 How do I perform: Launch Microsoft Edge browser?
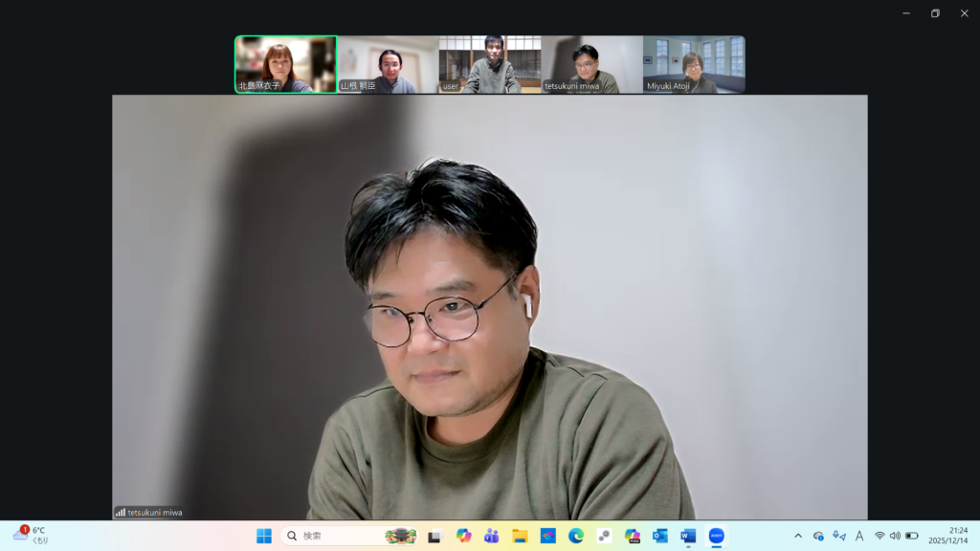576,536
